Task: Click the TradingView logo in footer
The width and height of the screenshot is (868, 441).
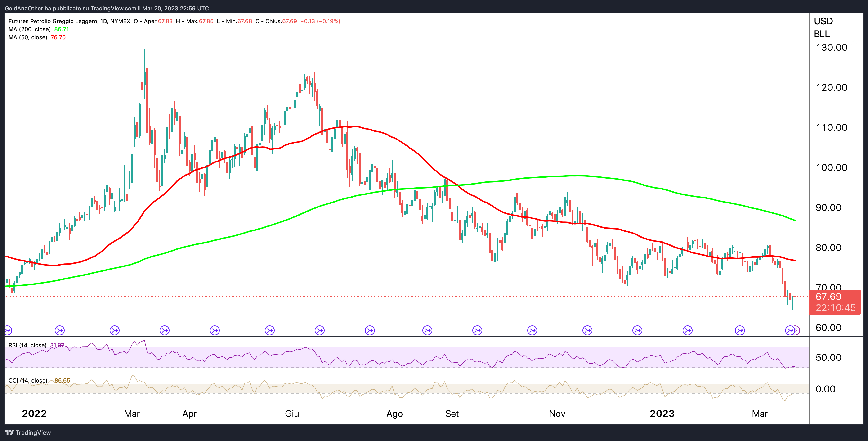Action: [x=28, y=432]
